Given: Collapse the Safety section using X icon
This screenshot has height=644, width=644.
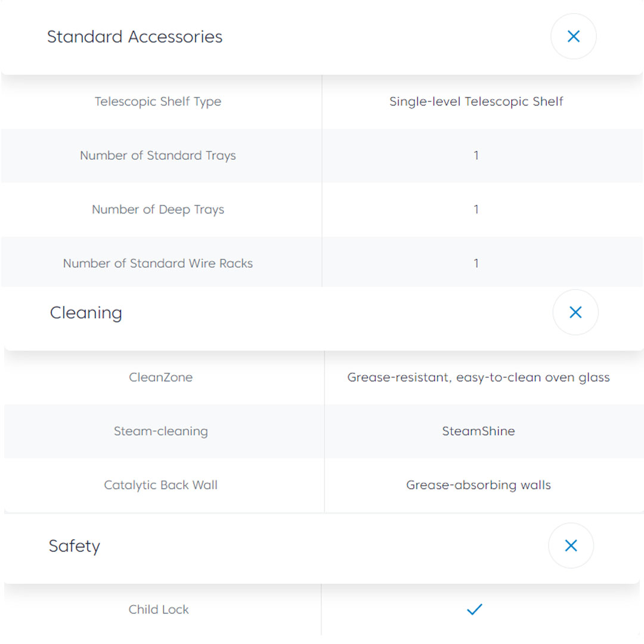Looking at the screenshot, I should click(571, 546).
